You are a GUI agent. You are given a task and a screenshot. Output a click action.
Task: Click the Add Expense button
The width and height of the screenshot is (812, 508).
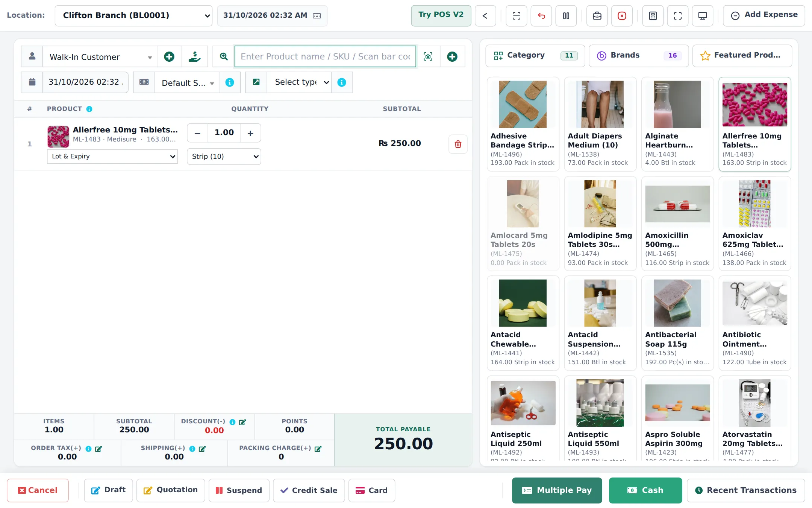tap(764, 15)
